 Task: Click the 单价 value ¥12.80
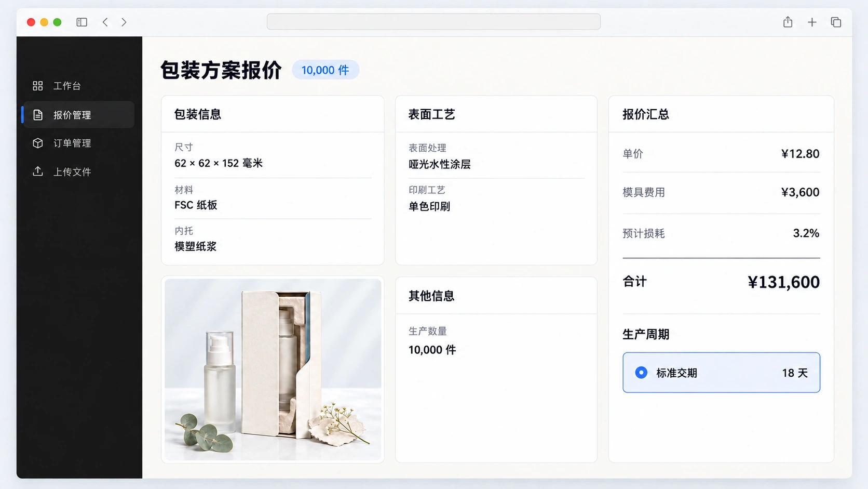coord(800,154)
